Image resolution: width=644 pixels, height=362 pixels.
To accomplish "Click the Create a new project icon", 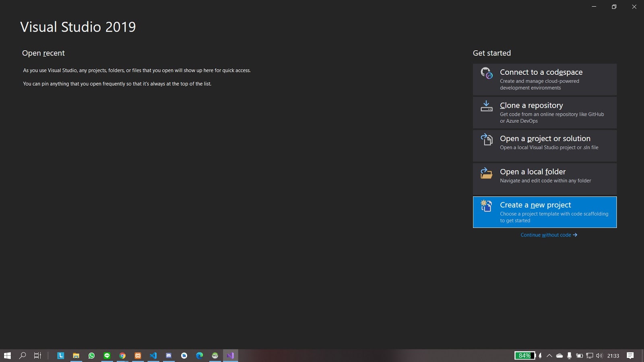I will (x=486, y=206).
